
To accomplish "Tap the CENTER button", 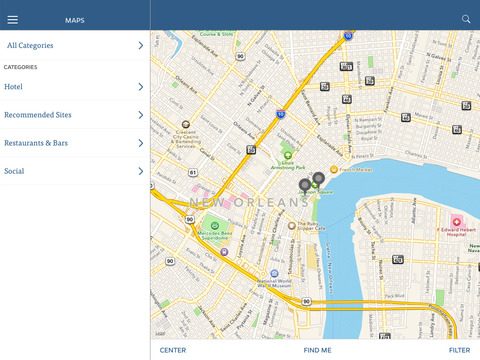I will (173, 350).
